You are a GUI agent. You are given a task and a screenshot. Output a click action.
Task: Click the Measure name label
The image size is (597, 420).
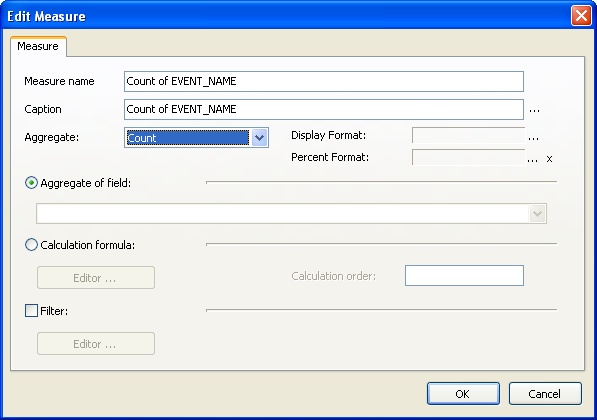(x=59, y=81)
